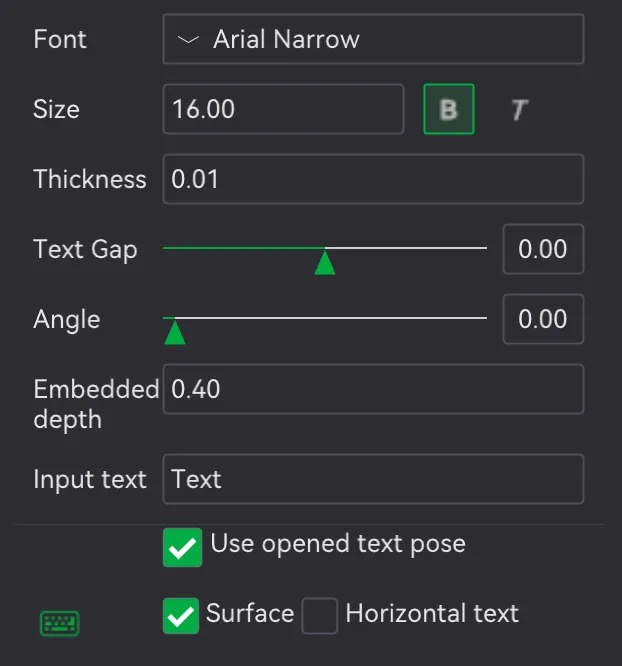Toggle the Italic text style button
This screenshot has height=666, width=622.
pyautogui.click(x=519, y=110)
